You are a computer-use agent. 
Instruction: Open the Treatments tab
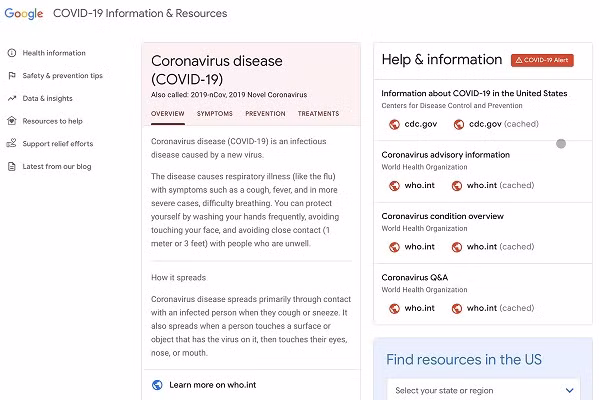pyautogui.click(x=318, y=114)
